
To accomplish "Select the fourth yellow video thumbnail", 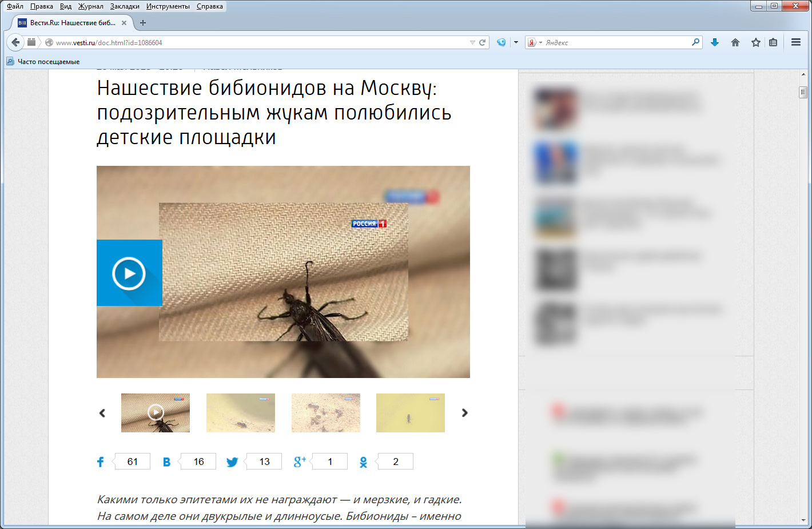I will point(410,413).
